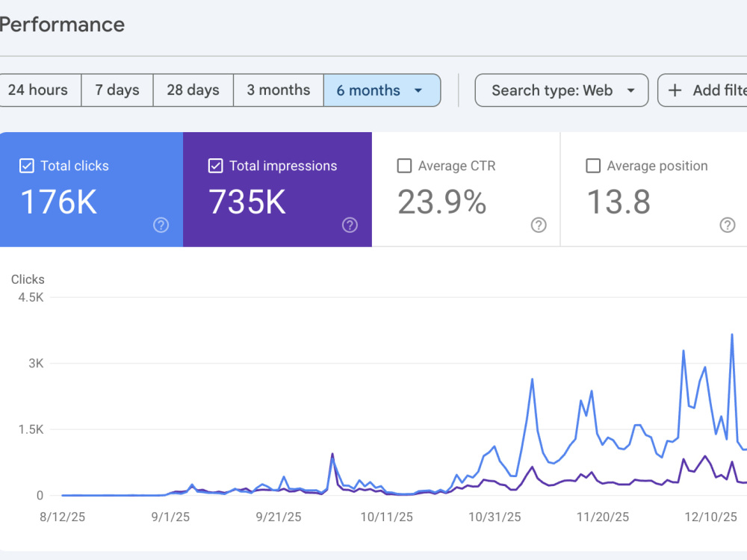
Task: Switch to the 28 days range
Action: click(x=193, y=90)
